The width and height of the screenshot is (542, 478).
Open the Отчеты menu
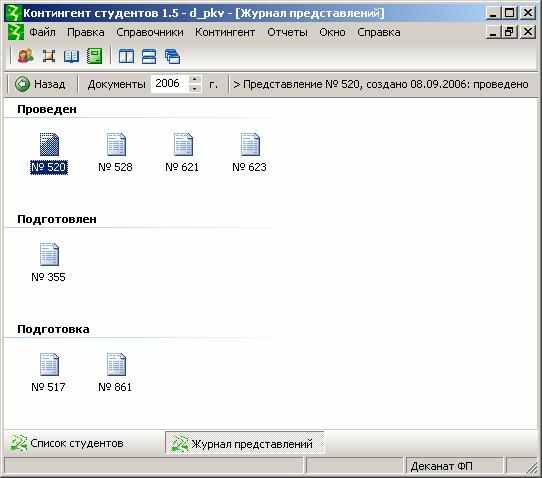tap(287, 32)
